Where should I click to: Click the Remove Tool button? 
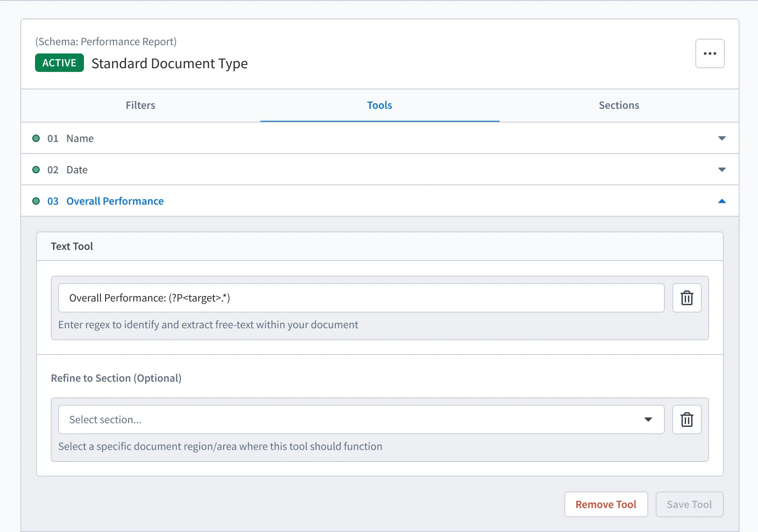(606, 504)
